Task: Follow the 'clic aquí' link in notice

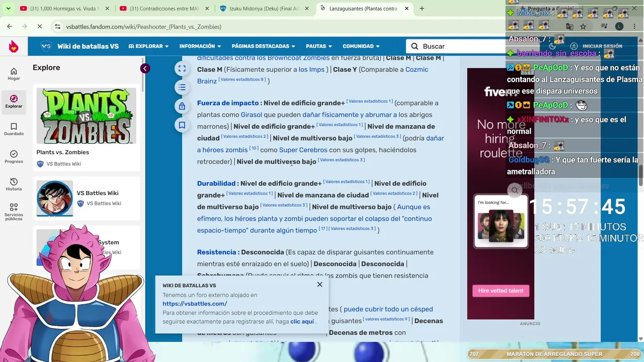Action: tap(302, 321)
